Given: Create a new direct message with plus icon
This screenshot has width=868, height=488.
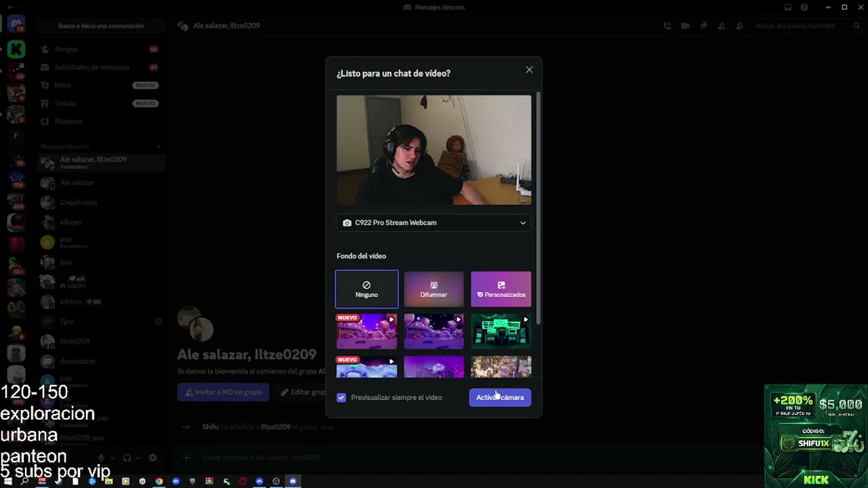Looking at the screenshot, I should pos(159,146).
